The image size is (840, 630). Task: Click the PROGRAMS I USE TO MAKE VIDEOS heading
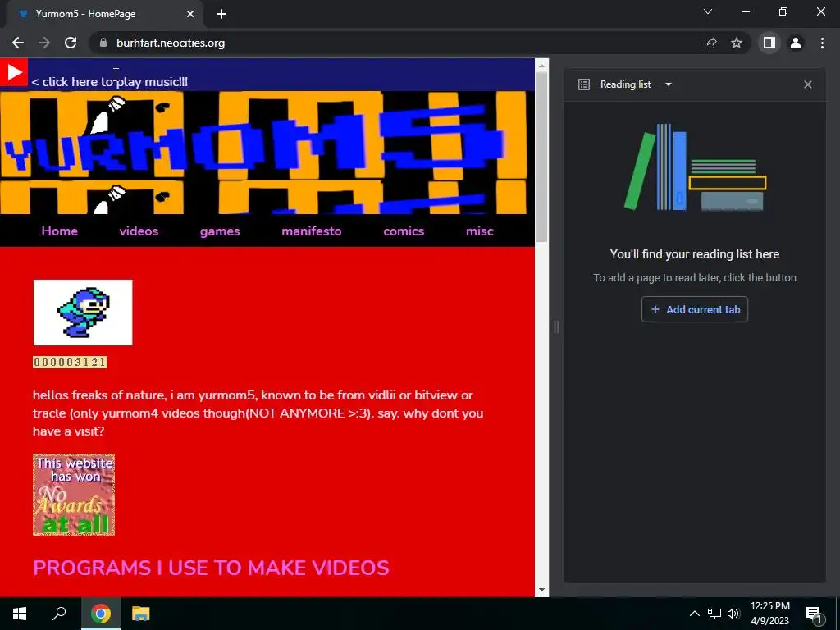[x=211, y=568]
